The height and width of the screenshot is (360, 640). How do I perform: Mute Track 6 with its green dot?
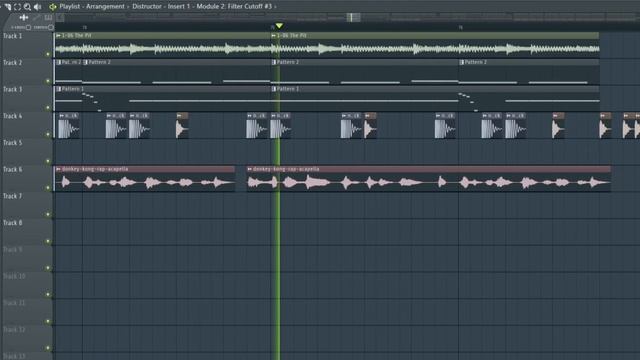point(48,187)
